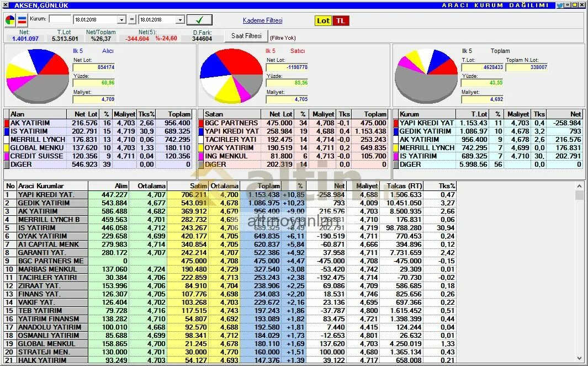
Task: Select the BGC PARTNERS ME row
Action: pyautogui.click(x=230, y=261)
